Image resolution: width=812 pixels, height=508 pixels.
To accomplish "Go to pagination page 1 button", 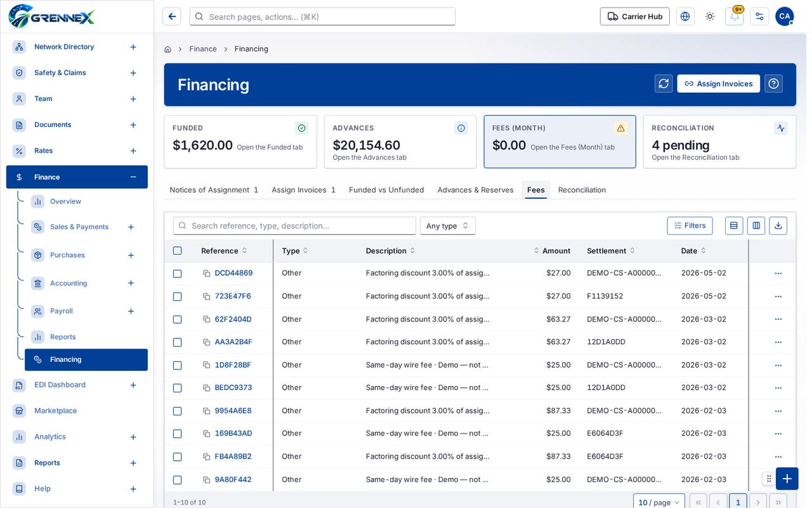I will tap(738, 502).
